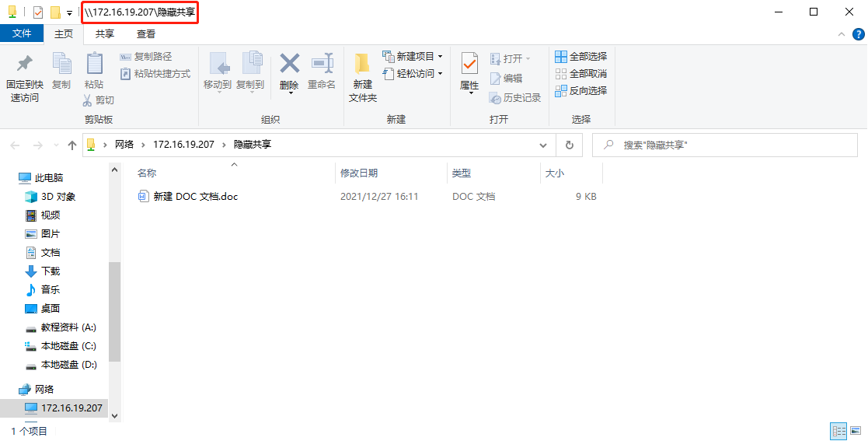Click 复制路径 in the clipboard group
This screenshot has width=868, height=441.
pyautogui.click(x=146, y=57)
